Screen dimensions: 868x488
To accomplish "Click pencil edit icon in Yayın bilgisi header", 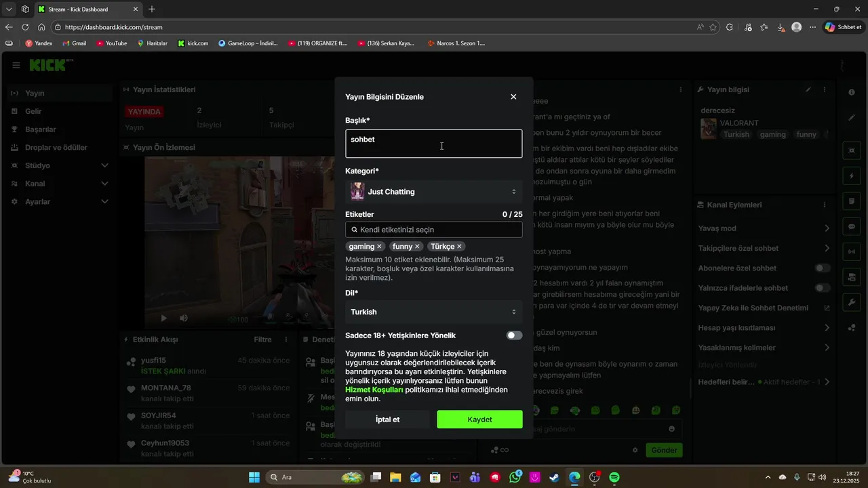I will coord(808,89).
